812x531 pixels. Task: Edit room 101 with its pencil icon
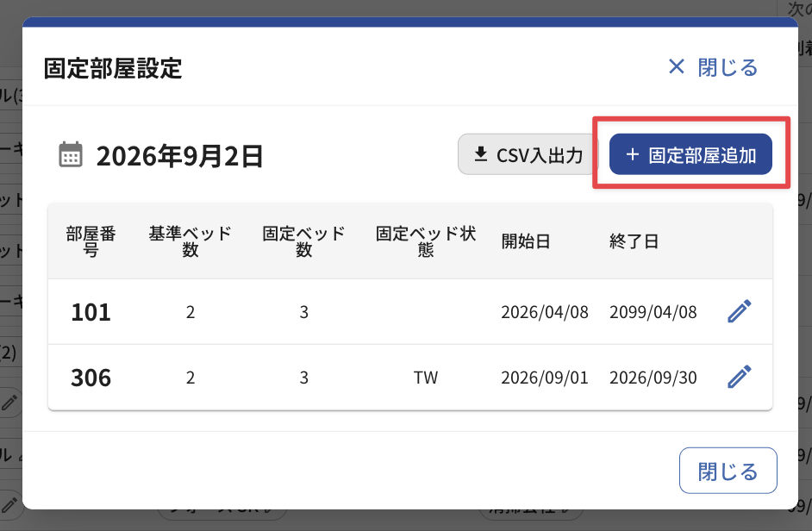coord(739,311)
